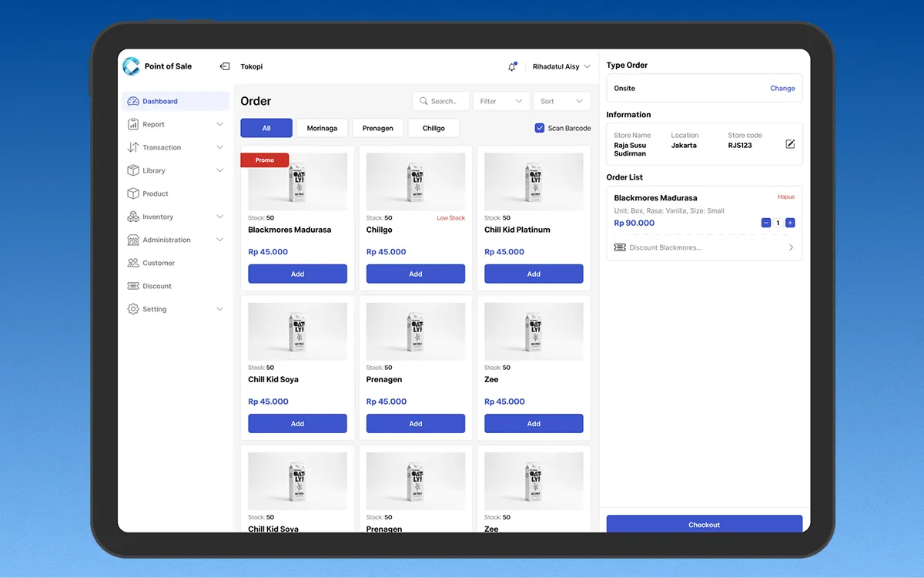
Task: Add Prenagen in second row to order
Action: tap(416, 423)
